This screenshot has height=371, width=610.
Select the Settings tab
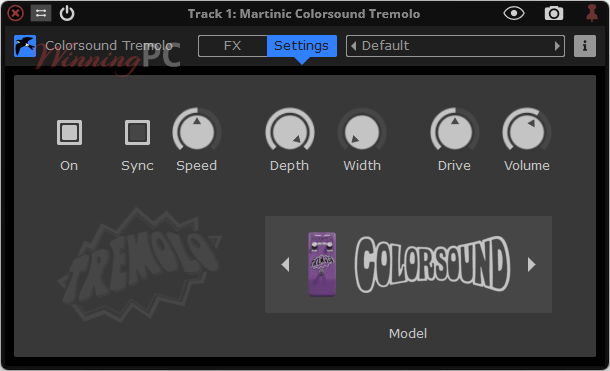pos(301,46)
